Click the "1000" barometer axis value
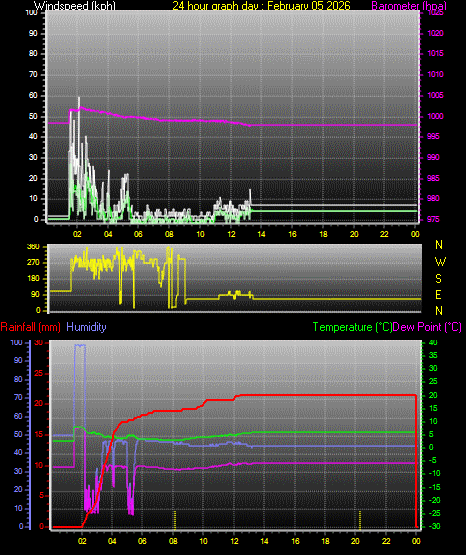The width and height of the screenshot is (466, 555). (x=436, y=116)
